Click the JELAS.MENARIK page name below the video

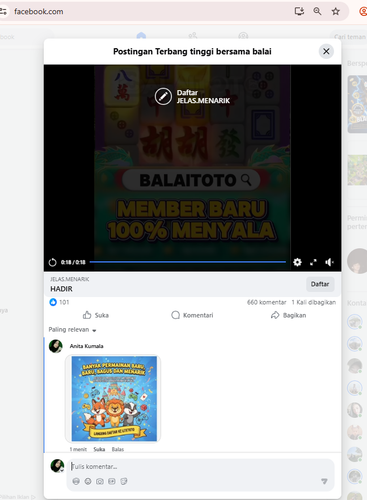tap(70, 279)
